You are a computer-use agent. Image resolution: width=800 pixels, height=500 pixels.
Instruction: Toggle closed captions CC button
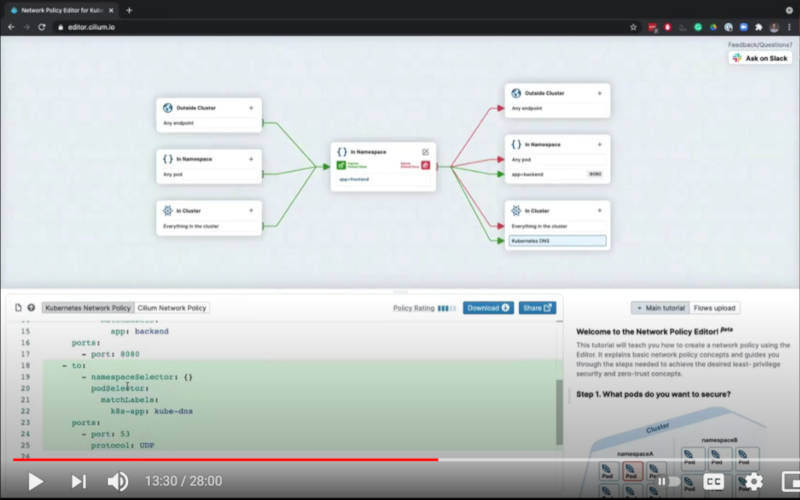[713, 481]
